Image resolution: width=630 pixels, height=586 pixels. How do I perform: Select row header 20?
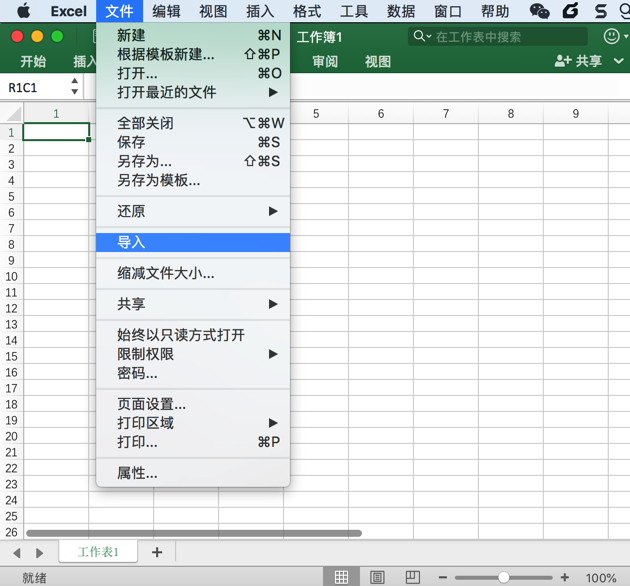coord(12,436)
